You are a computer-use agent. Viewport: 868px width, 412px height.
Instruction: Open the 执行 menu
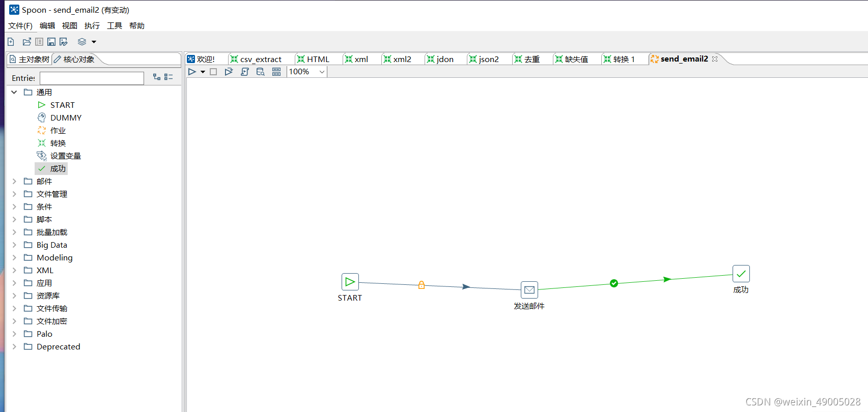[x=92, y=25]
